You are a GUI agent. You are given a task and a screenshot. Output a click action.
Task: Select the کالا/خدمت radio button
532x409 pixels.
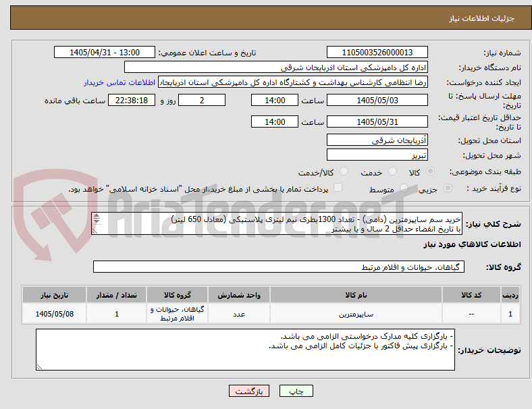click(344, 171)
